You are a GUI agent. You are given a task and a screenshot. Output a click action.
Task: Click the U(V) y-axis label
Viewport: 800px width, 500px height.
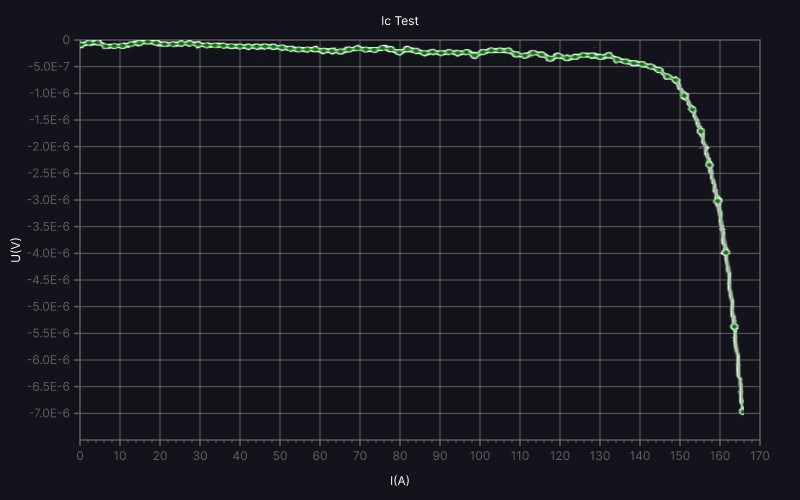pos(15,250)
